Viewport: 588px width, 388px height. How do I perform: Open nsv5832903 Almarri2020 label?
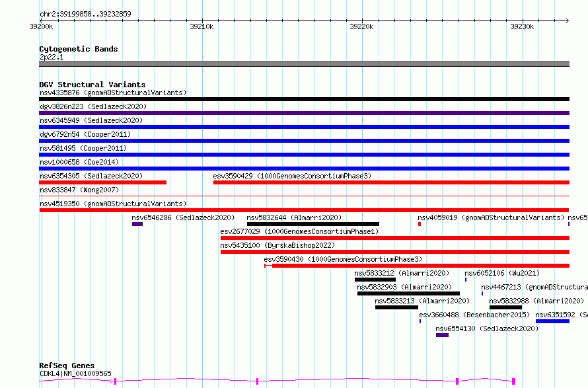(404, 287)
